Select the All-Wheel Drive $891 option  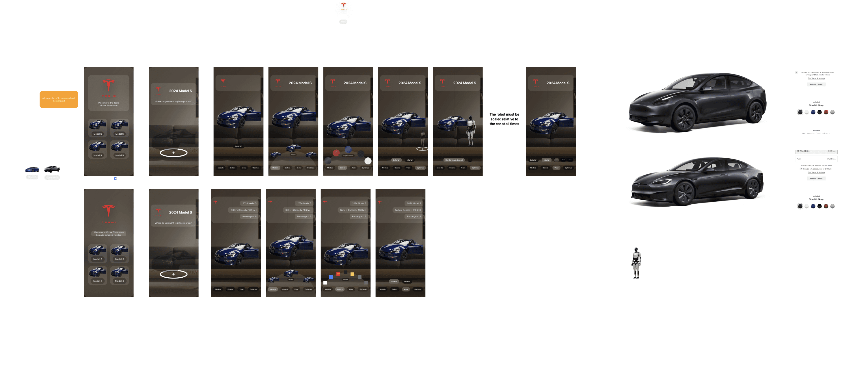coord(816,151)
